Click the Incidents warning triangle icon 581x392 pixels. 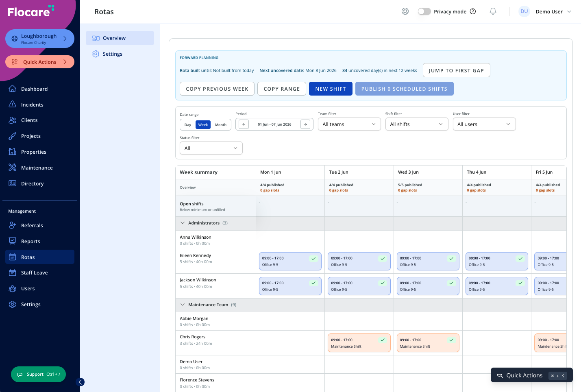tap(13, 105)
